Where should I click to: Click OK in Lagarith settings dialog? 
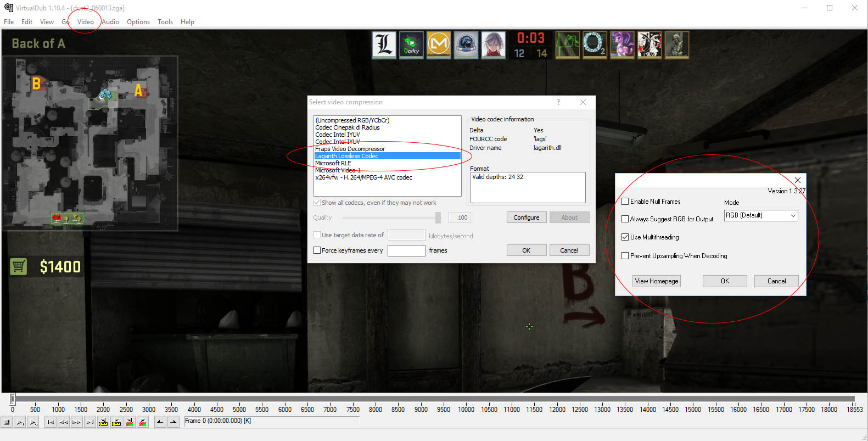(725, 281)
